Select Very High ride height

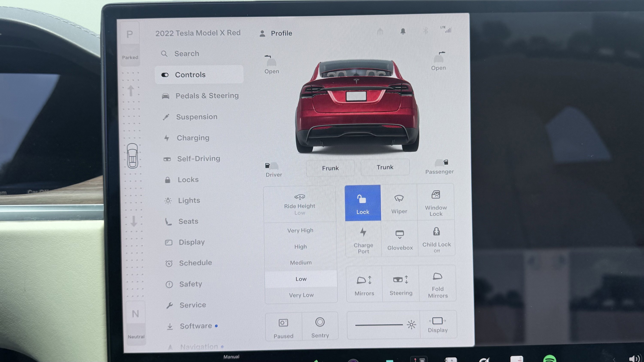click(x=300, y=230)
